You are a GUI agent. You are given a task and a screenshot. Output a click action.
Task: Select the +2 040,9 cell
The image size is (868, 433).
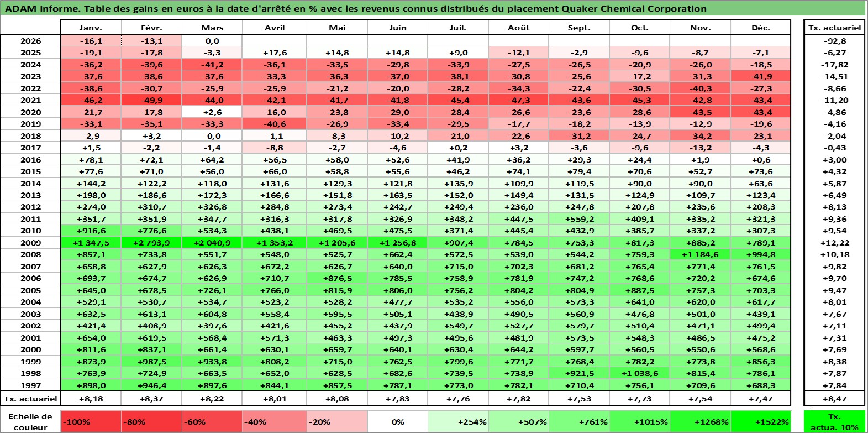212,243
